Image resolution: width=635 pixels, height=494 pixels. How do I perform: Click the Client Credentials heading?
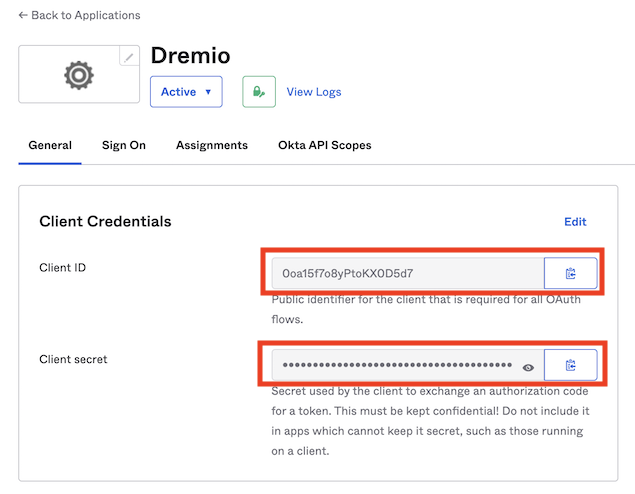[105, 222]
